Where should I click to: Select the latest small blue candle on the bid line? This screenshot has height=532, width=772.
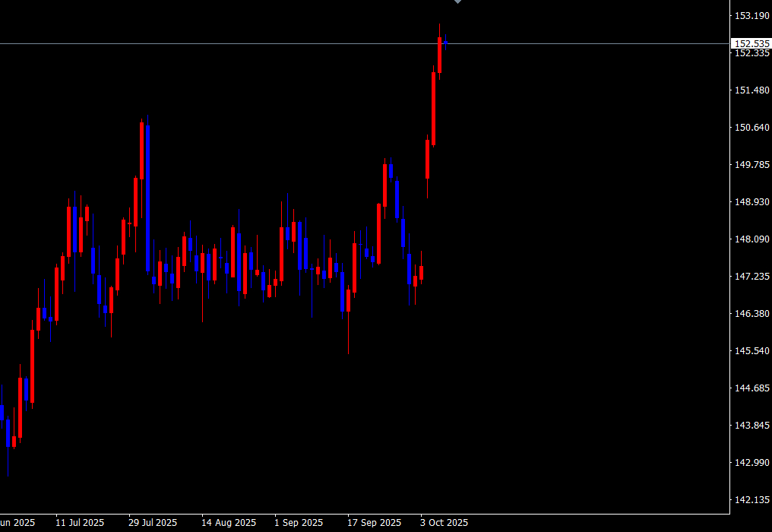point(445,43)
